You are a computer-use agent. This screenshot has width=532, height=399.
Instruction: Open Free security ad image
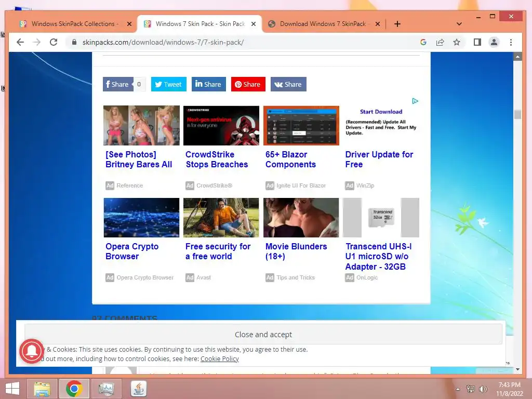(x=221, y=218)
